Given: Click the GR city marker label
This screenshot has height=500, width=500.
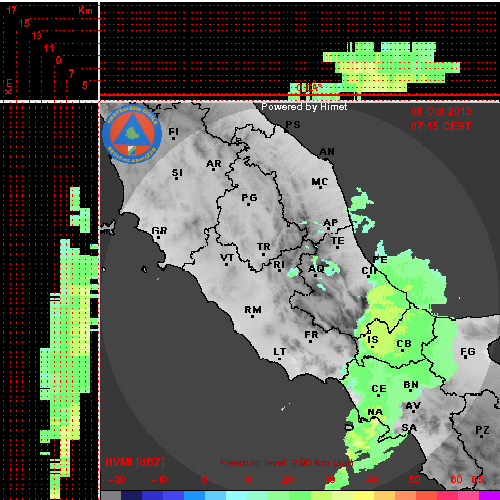Looking at the screenshot, I should 159,231.
